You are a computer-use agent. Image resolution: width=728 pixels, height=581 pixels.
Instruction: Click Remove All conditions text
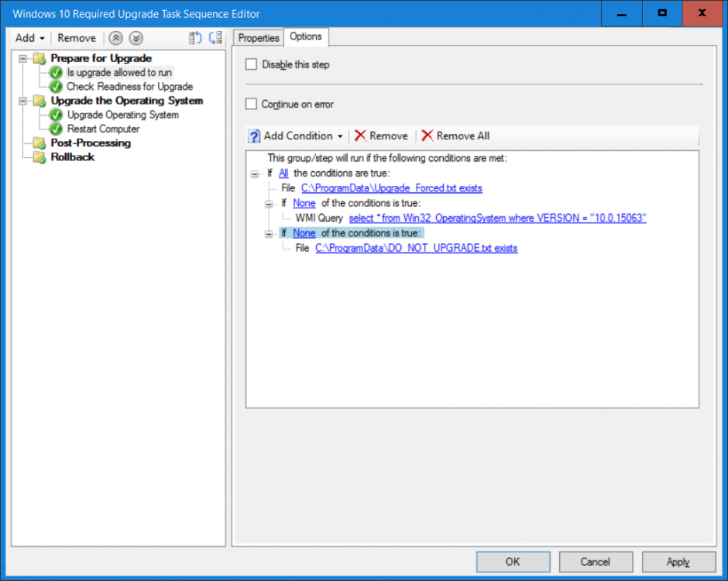[463, 136]
